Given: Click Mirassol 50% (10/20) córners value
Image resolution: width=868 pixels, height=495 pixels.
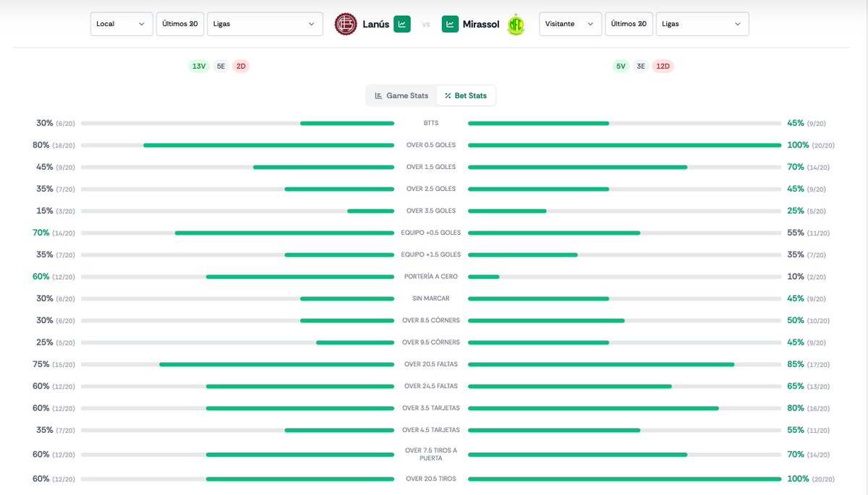Looking at the screenshot, I should [809, 320].
